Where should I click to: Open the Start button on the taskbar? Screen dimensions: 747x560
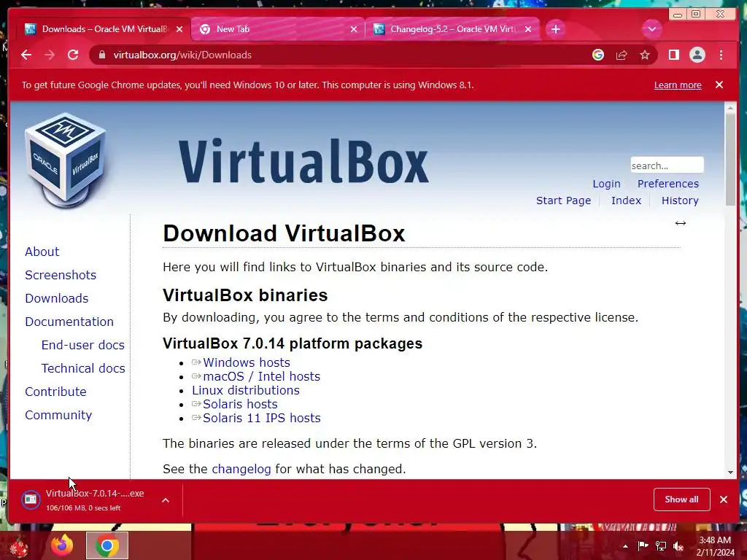coord(19,546)
